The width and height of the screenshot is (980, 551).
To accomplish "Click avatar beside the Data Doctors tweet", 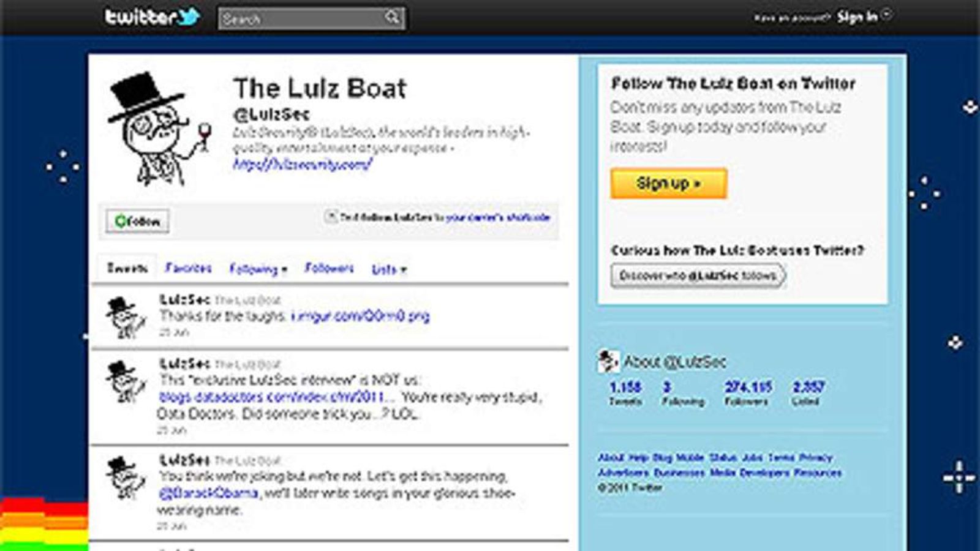I will [x=125, y=382].
